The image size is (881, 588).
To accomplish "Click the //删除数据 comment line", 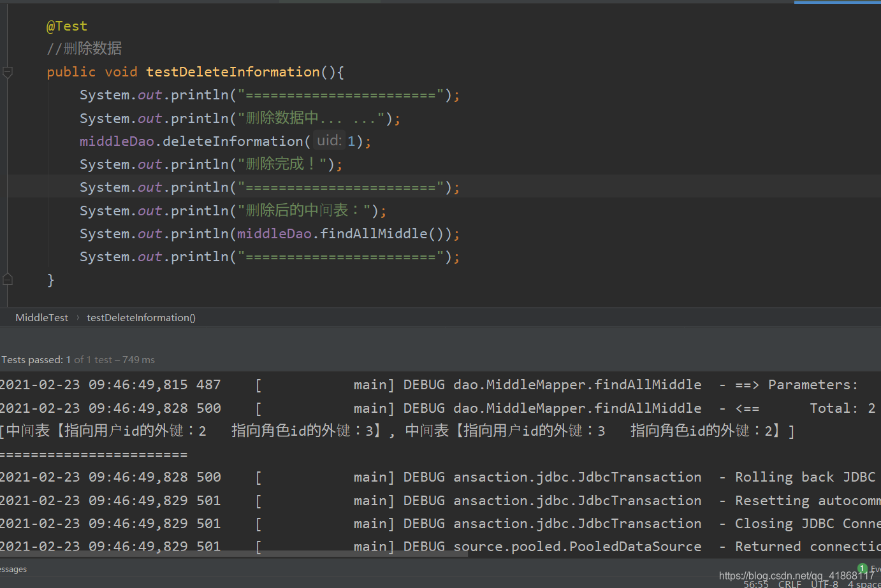I will pos(84,48).
